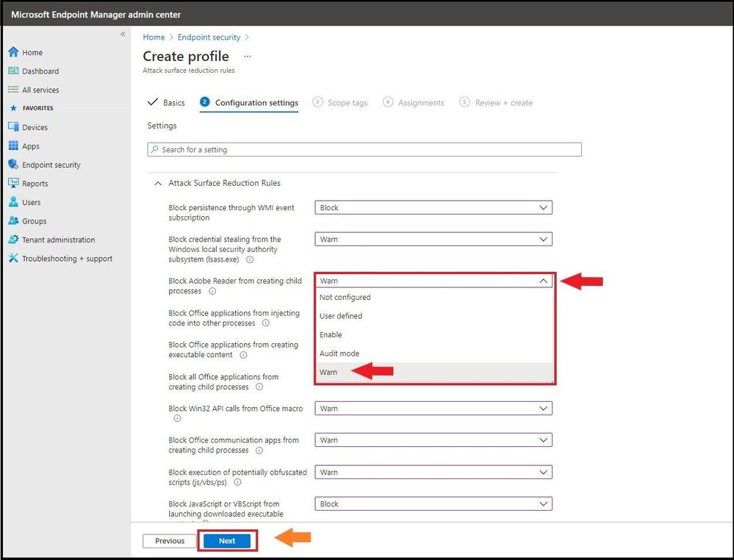Follow the Endpoint security breadcrumb link
The height and width of the screenshot is (560, 734).
pos(209,37)
